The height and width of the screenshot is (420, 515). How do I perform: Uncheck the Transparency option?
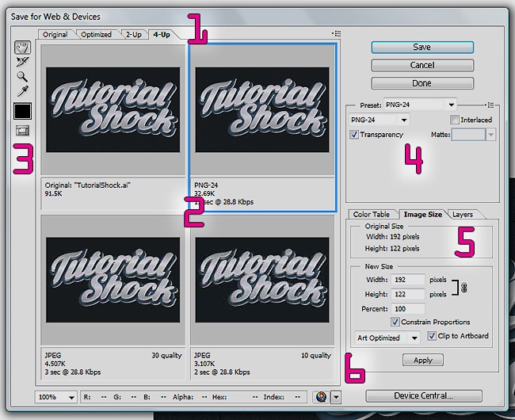tap(353, 135)
